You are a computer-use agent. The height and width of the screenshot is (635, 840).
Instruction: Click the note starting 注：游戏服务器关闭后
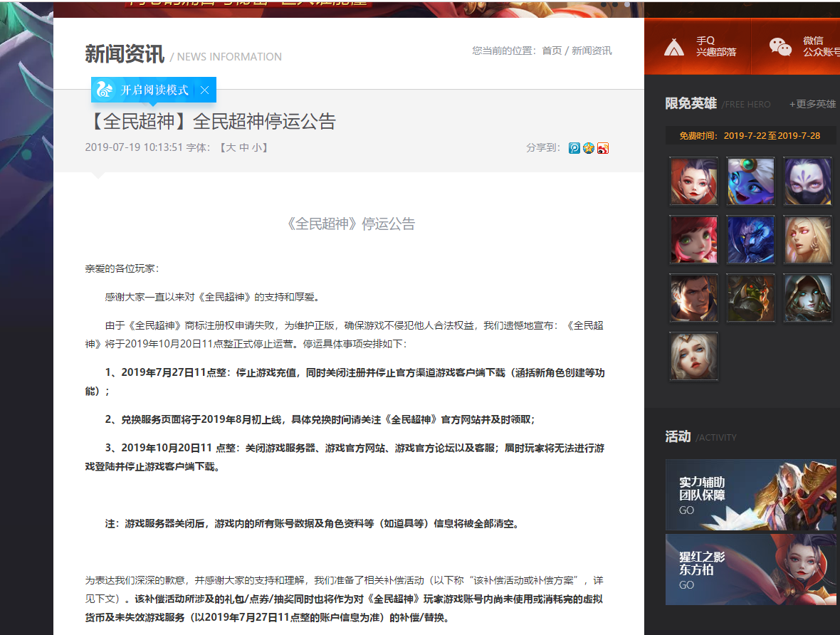(x=313, y=523)
